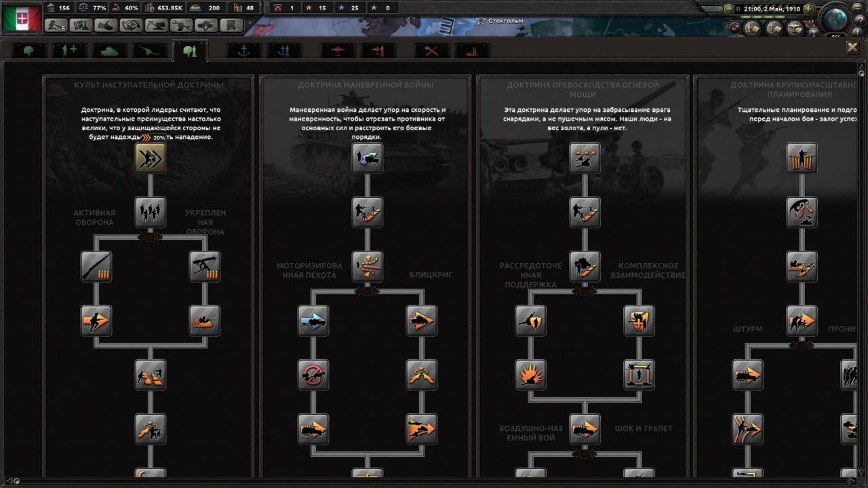Pause the game clock

point(738,8)
